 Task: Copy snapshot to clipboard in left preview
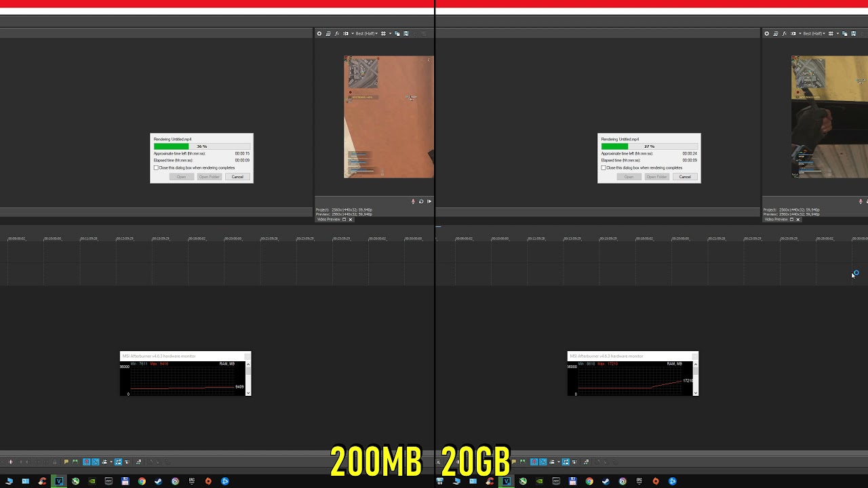tap(397, 33)
